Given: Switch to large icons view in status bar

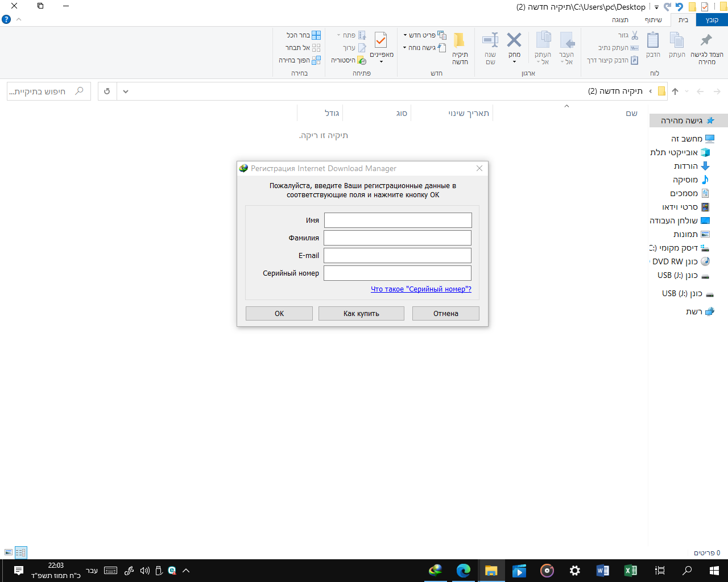Looking at the screenshot, I should pyautogui.click(x=8, y=552).
